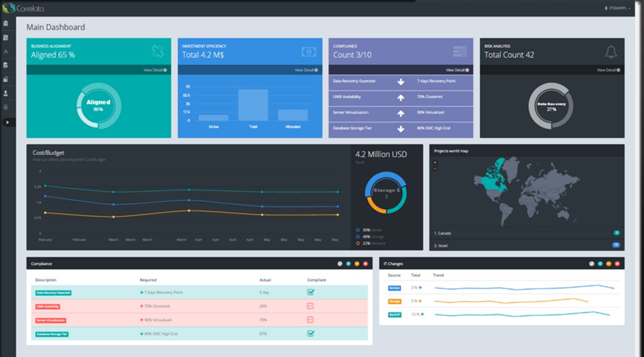Click the gray settings icon on IT Changes panel
The image size is (644, 357).
[591, 264]
